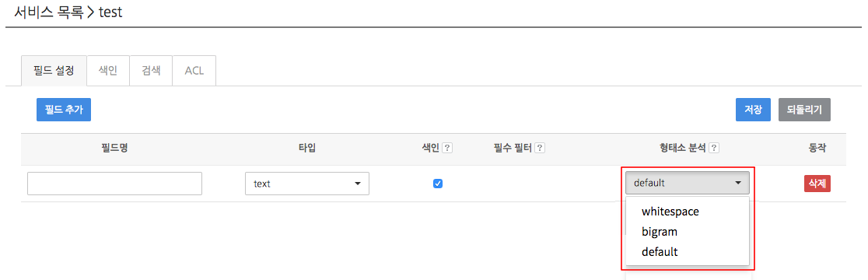Uncheck the 색인 checkbox
Image resolution: width=868 pixels, height=280 pixels.
(x=437, y=183)
